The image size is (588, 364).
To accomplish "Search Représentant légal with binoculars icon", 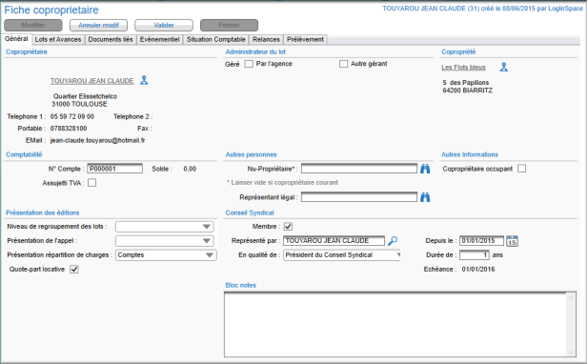I will pos(425,197).
